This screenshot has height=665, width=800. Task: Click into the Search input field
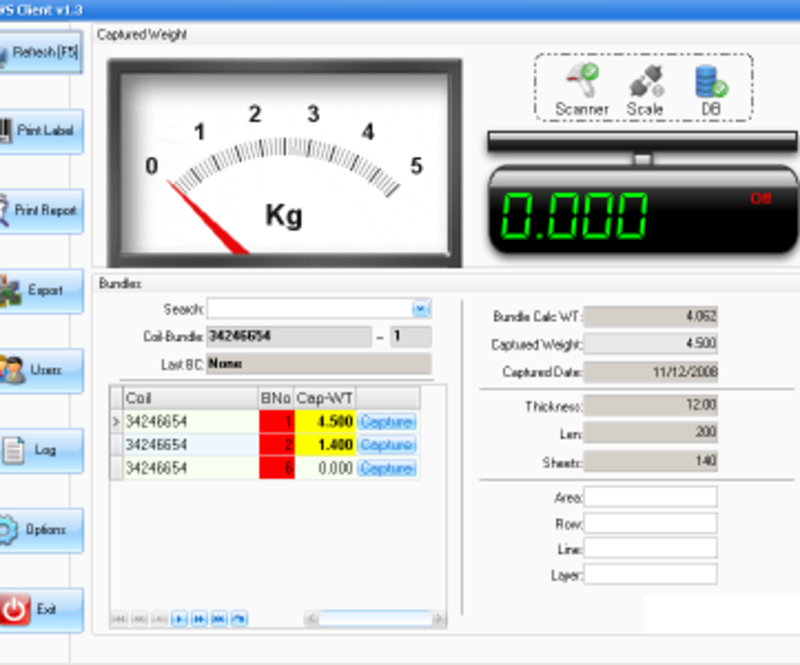(310, 309)
